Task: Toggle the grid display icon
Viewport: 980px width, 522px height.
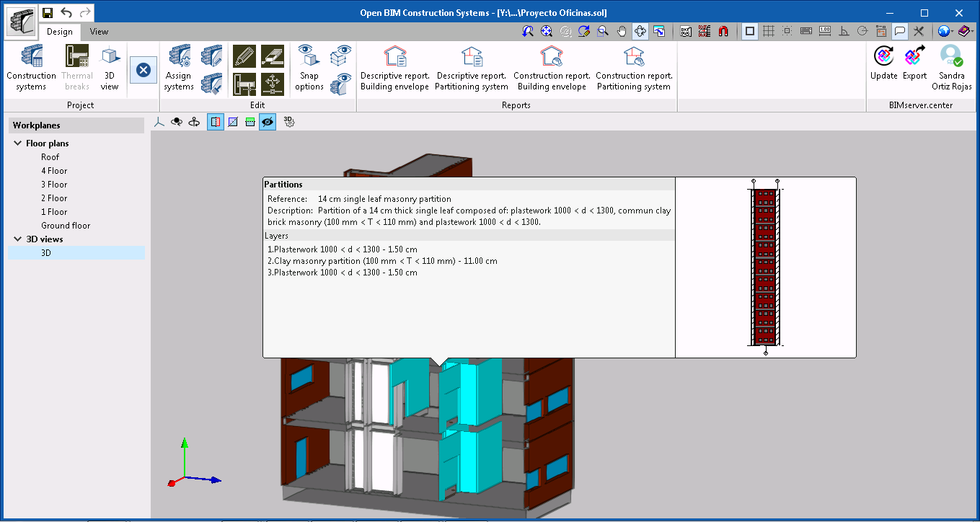Action: pyautogui.click(x=769, y=31)
